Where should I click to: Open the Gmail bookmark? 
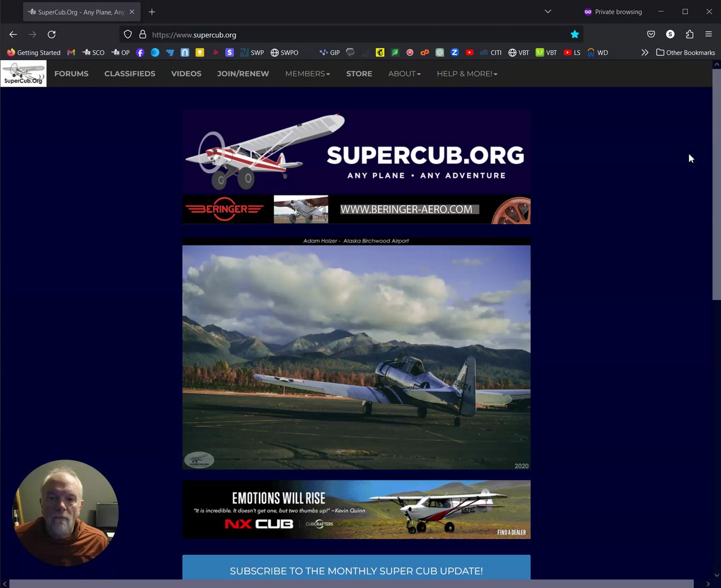[x=71, y=52]
